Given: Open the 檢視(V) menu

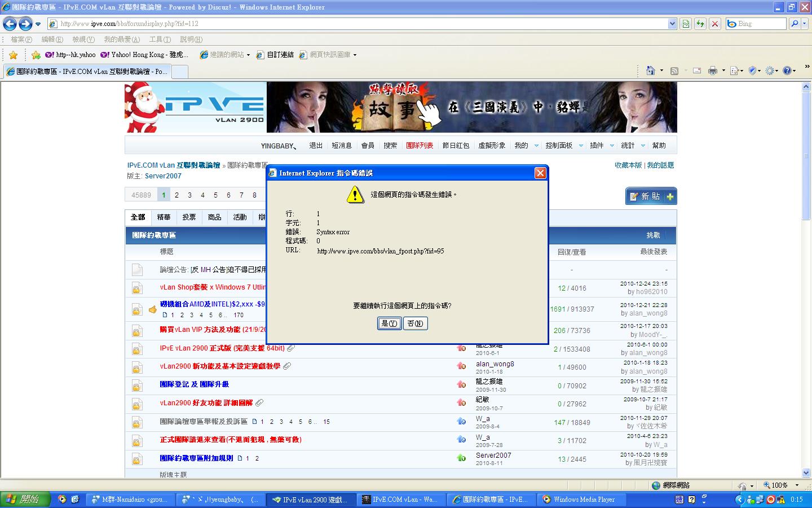Looking at the screenshot, I should coord(83,40).
